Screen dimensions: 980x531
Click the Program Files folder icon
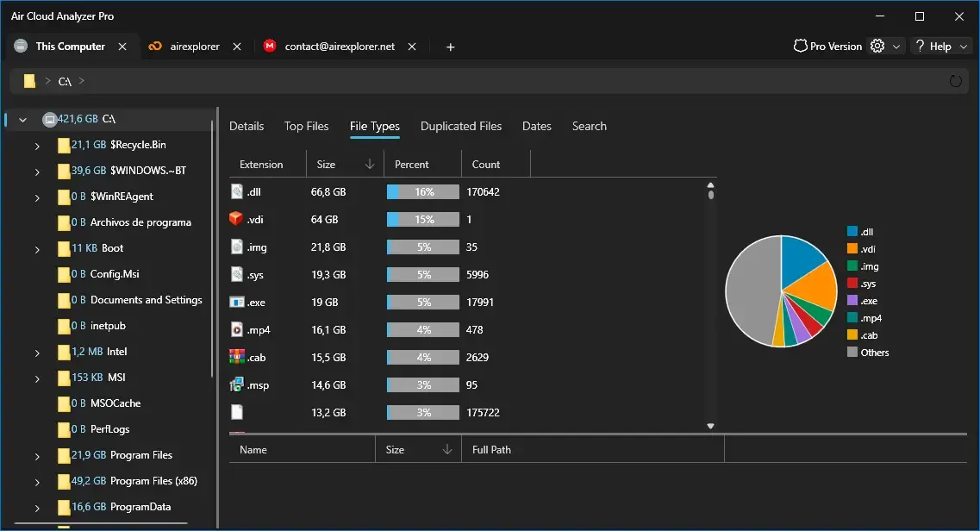pyautogui.click(x=64, y=456)
